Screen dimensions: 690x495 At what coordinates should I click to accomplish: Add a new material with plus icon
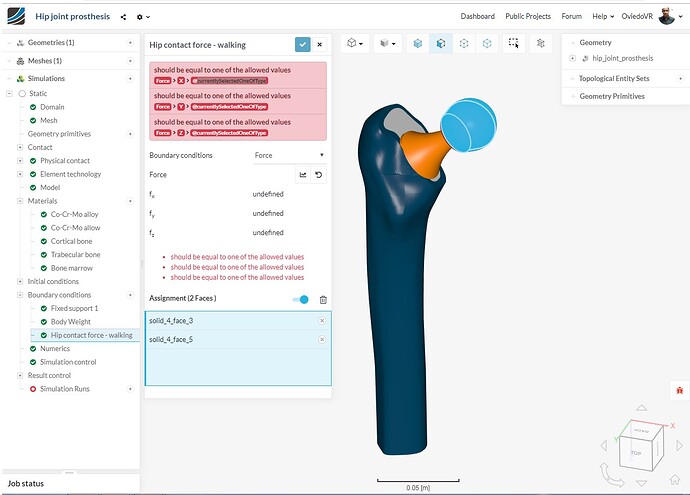point(130,201)
